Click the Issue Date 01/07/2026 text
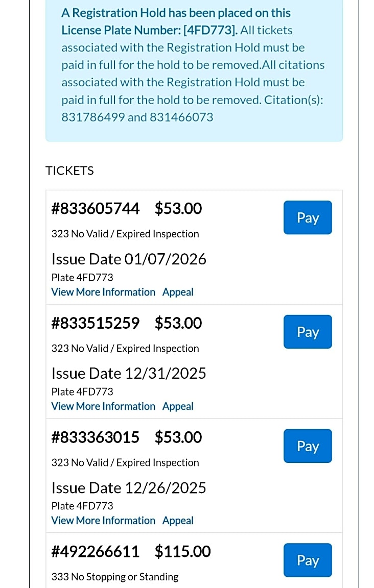The height and width of the screenshot is (588, 374). click(129, 259)
